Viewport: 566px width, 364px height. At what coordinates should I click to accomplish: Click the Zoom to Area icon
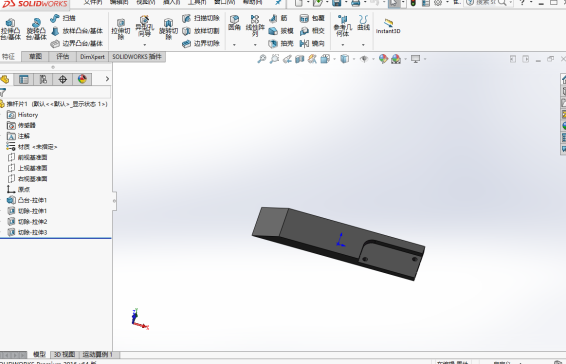pos(274,58)
